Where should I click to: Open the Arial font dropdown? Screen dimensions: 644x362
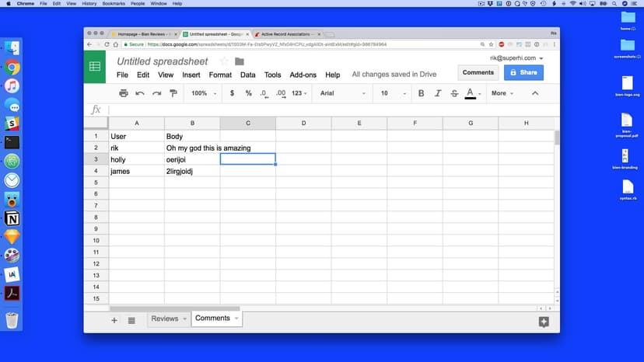[342, 93]
